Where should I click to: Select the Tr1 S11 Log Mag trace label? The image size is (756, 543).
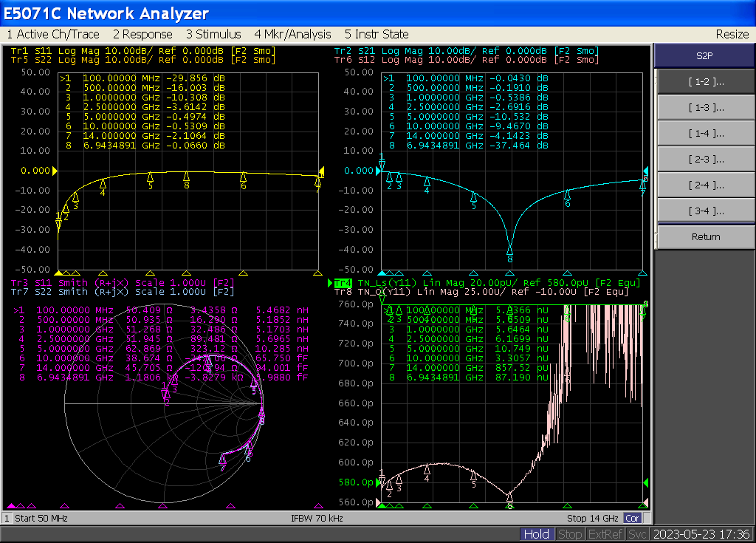click(x=142, y=51)
